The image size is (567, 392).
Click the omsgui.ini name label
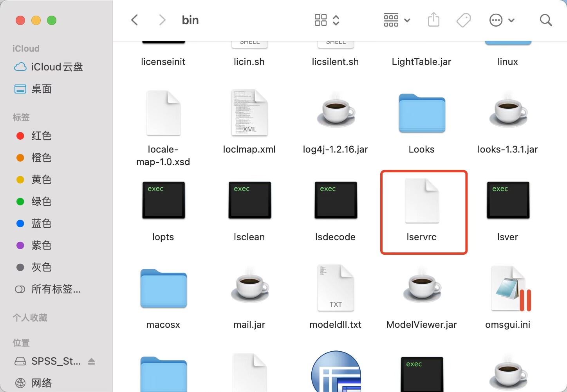coord(508,325)
